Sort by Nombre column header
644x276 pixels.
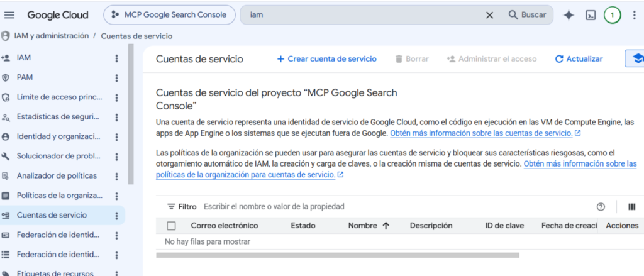[362, 226]
